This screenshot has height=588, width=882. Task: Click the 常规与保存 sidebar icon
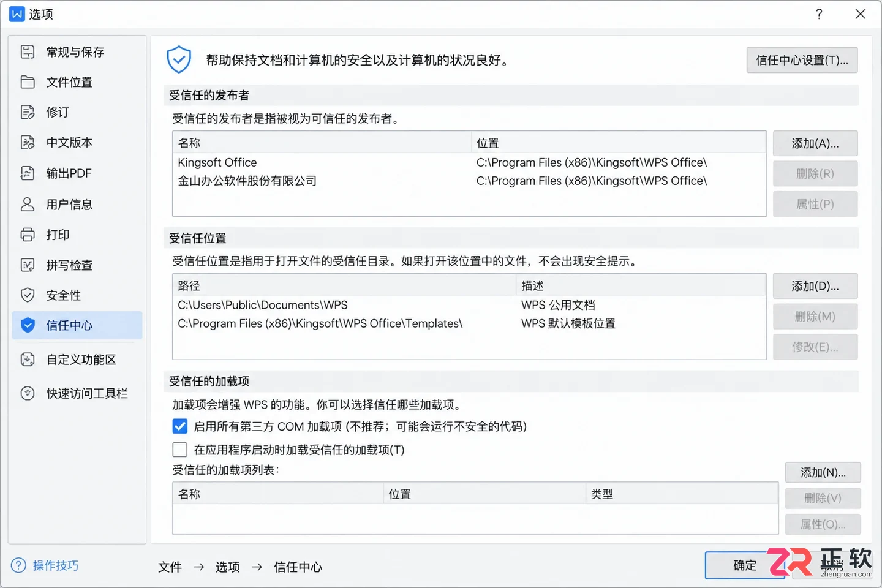click(x=28, y=52)
